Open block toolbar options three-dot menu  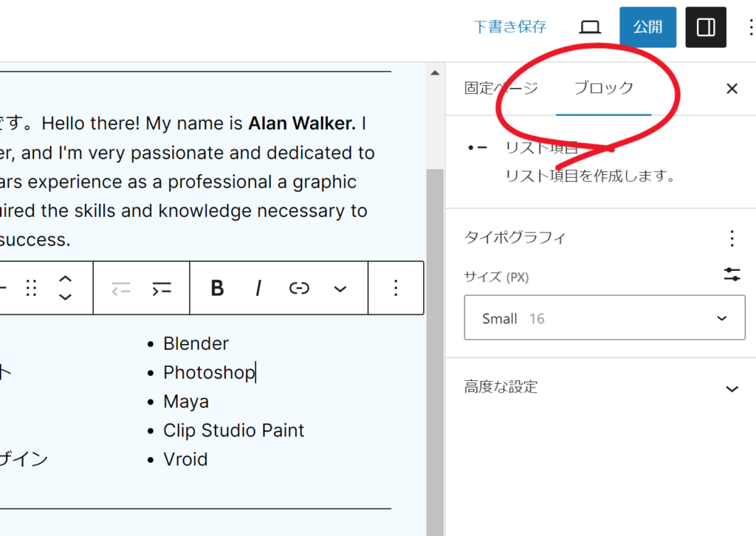(x=396, y=288)
